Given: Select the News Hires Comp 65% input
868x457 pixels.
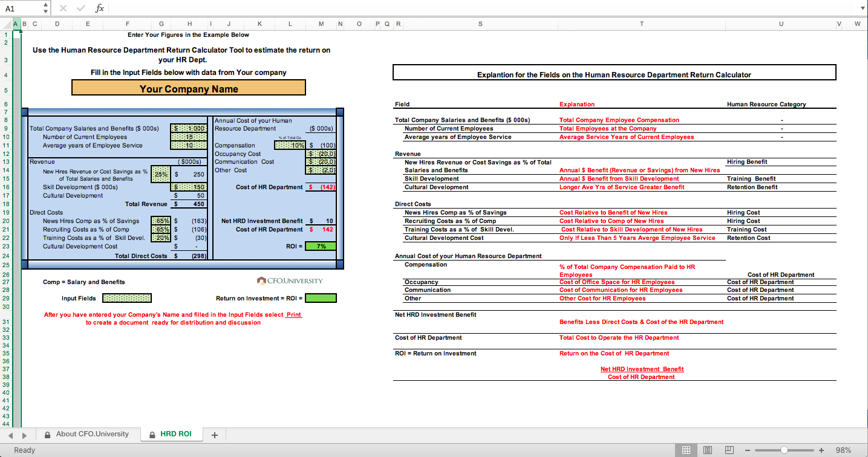Looking at the screenshot, I should (x=161, y=221).
